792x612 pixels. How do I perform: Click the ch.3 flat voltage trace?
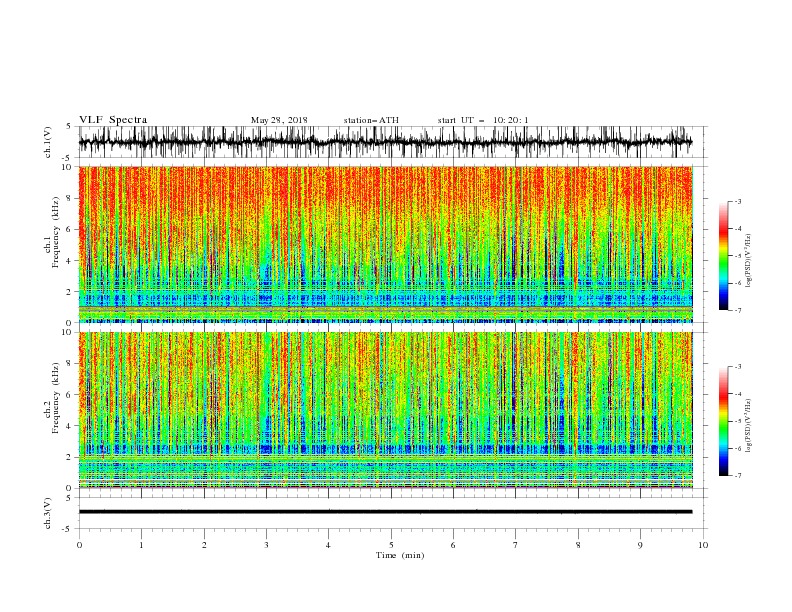(x=385, y=512)
